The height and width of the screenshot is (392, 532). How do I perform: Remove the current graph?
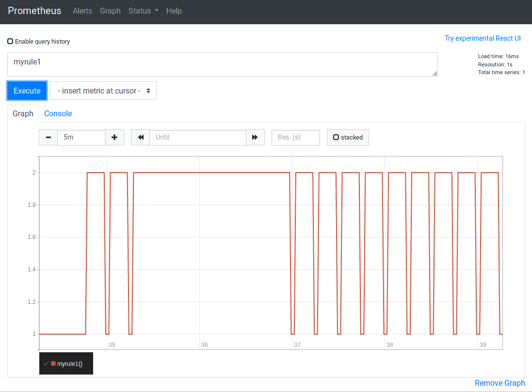(500, 383)
